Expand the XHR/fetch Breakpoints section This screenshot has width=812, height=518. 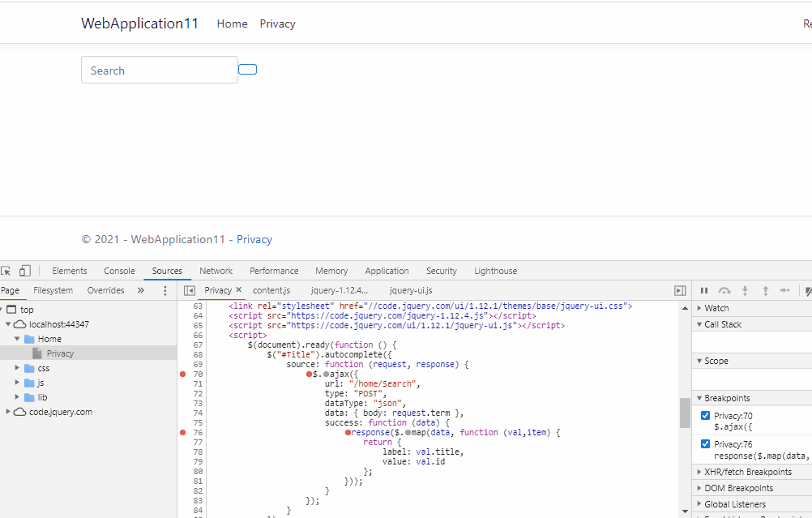click(x=700, y=471)
